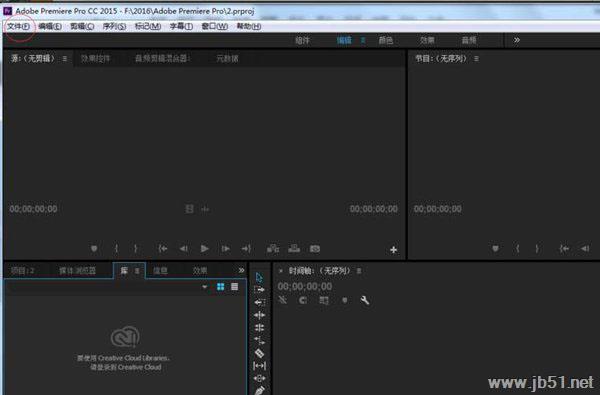
Task: Open the 字幕(T) menu
Action: click(181, 26)
